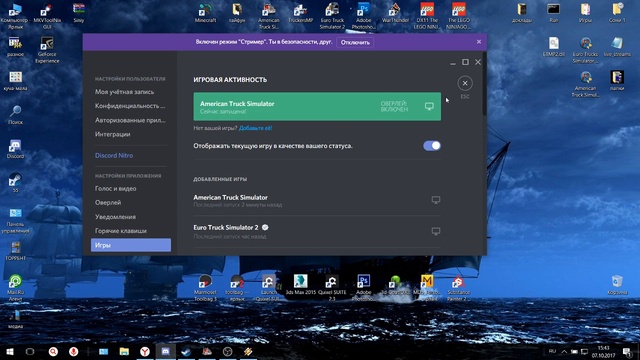Open Quixel SUITE 2.1 shortcut
The height and width of the screenshot is (360, 640).
tap(332, 288)
